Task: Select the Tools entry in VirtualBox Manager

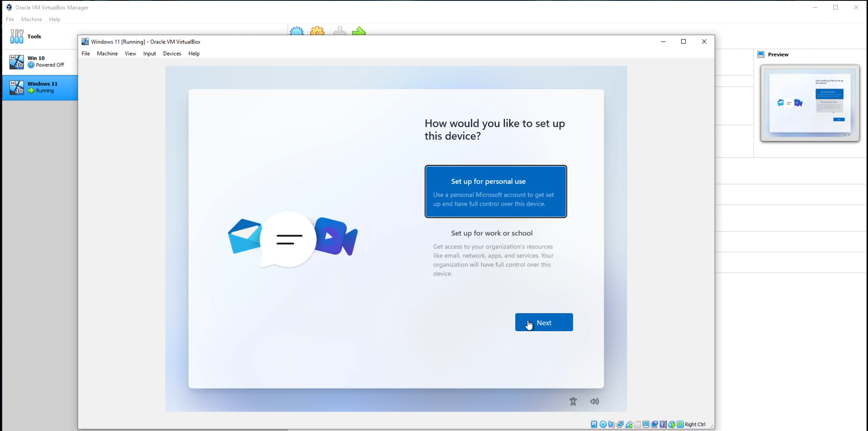Action: (x=40, y=36)
